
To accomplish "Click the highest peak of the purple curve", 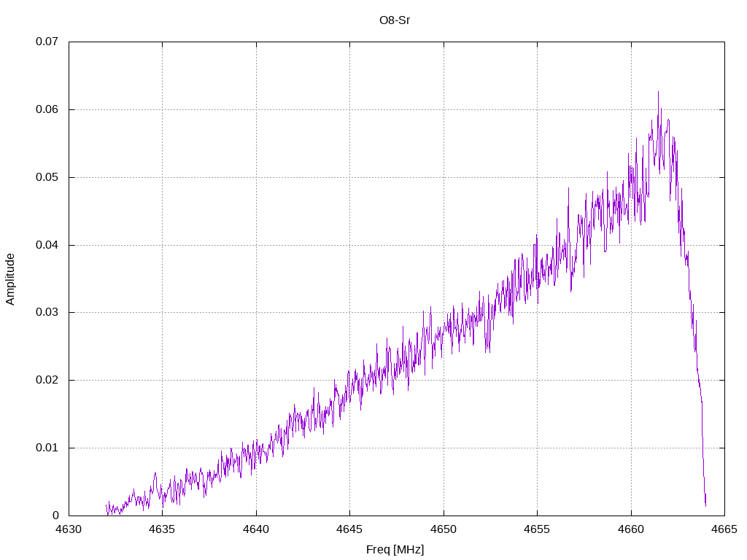I will click(659, 92).
